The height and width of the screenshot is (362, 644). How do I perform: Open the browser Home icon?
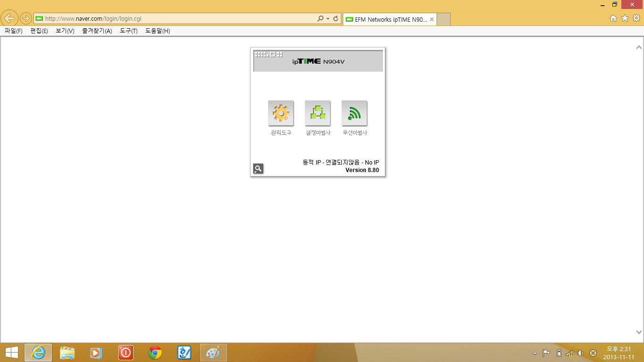click(x=613, y=18)
